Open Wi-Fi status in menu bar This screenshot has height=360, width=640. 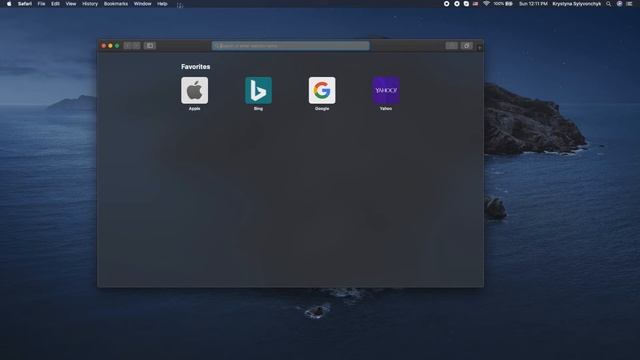click(486, 4)
